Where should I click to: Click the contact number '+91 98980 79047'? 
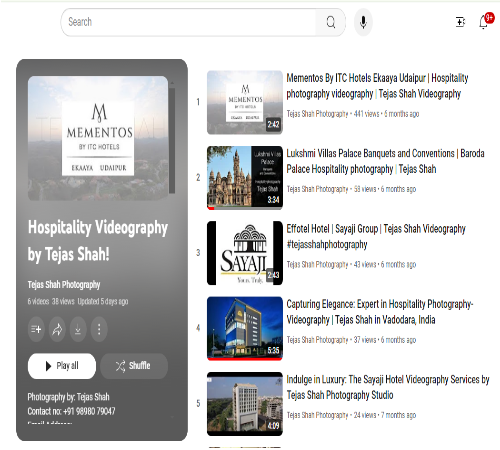pyautogui.click(x=89, y=411)
